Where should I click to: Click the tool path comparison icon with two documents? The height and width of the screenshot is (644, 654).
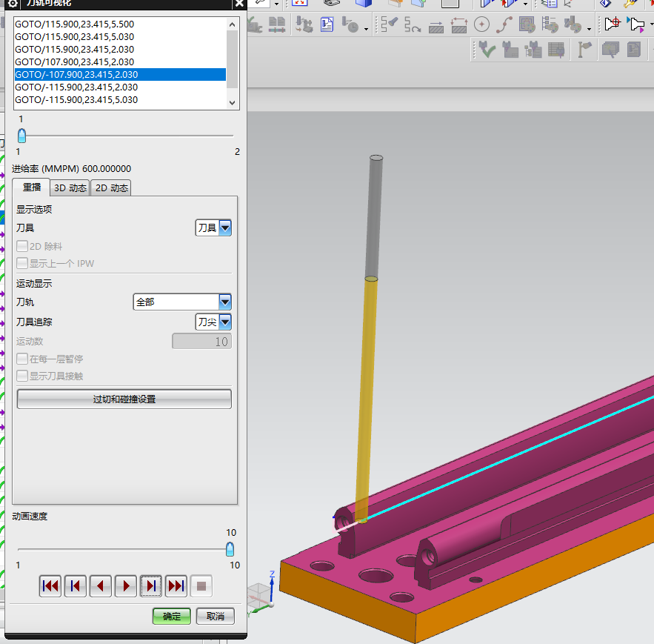tap(276, 24)
